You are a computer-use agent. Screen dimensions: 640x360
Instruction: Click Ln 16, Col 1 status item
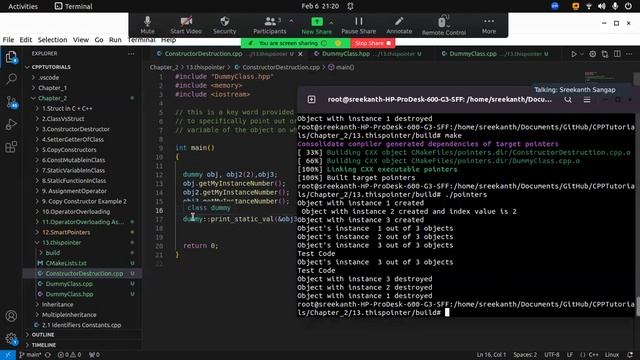491,355
